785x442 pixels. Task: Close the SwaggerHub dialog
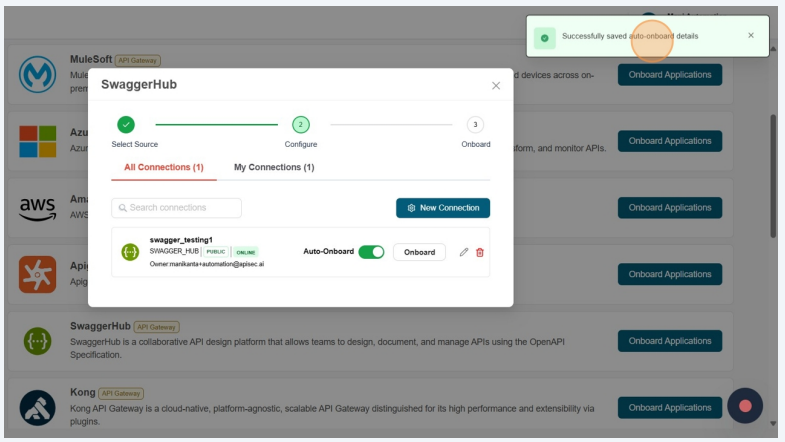pos(496,86)
